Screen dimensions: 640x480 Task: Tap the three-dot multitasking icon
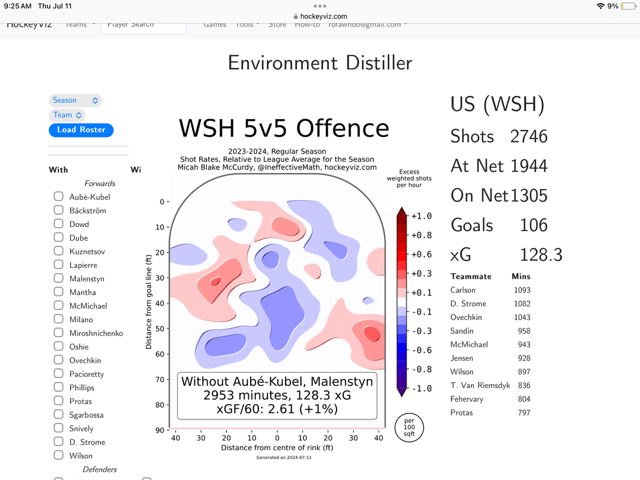pyautogui.click(x=320, y=6)
